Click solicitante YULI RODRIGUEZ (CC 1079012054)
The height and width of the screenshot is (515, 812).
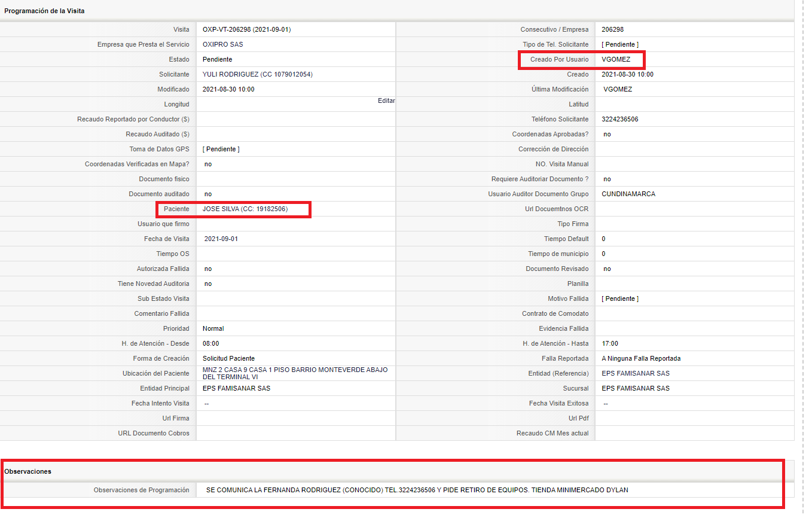(x=257, y=74)
